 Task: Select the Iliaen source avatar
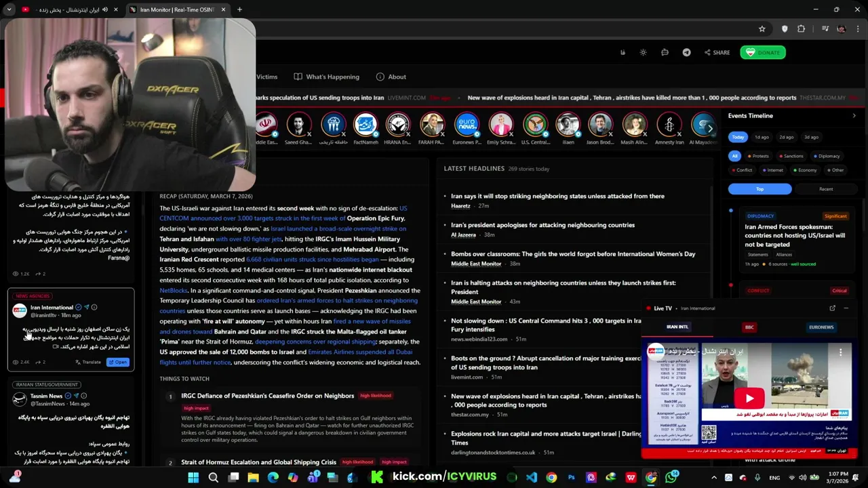(x=568, y=125)
